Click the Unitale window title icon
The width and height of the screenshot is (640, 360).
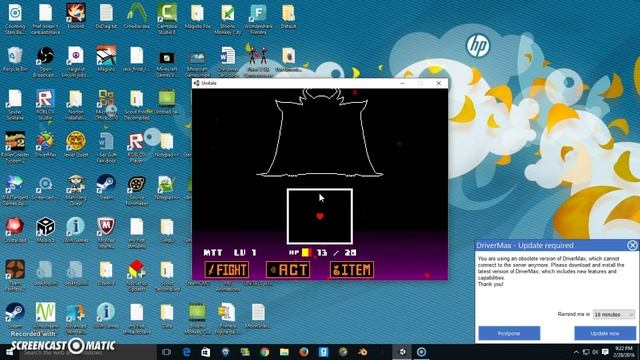(197, 83)
